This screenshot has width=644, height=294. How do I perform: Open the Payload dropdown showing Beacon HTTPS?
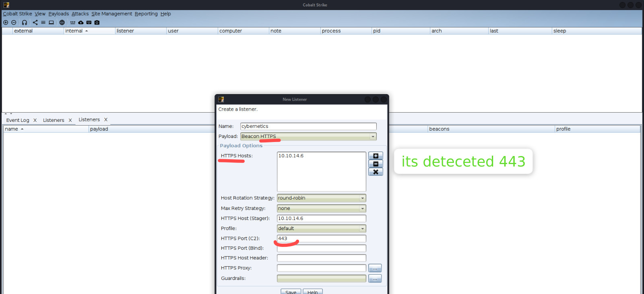coord(308,136)
